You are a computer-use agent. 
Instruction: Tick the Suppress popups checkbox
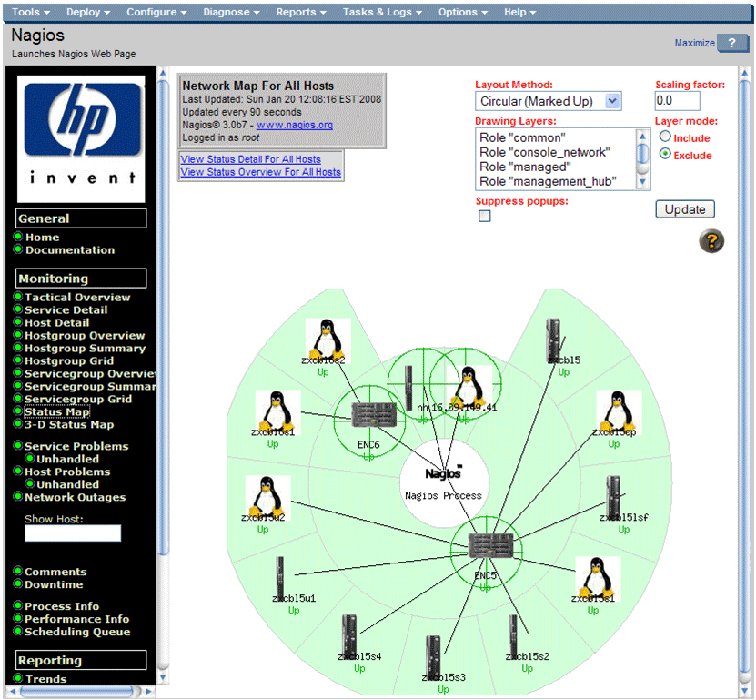485,216
